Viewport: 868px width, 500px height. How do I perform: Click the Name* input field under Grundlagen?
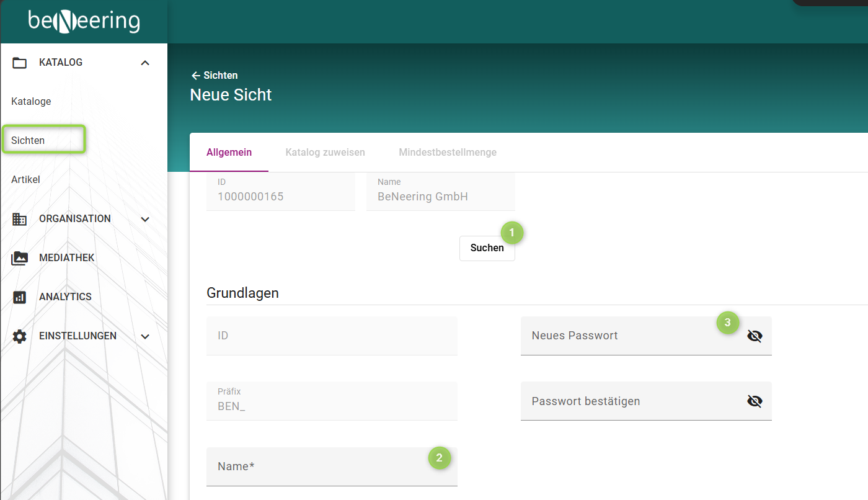(x=332, y=467)
